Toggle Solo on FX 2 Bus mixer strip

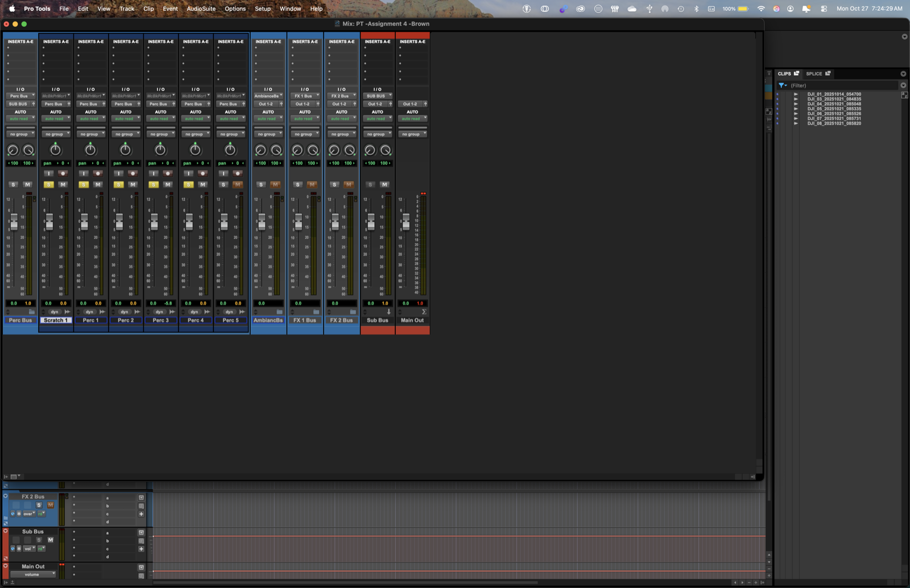click(x=334, y=184)
